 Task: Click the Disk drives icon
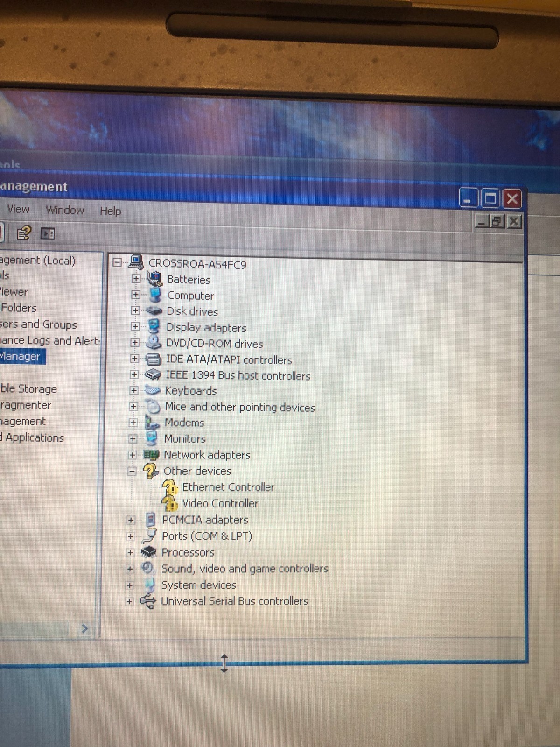coord(154,311)
